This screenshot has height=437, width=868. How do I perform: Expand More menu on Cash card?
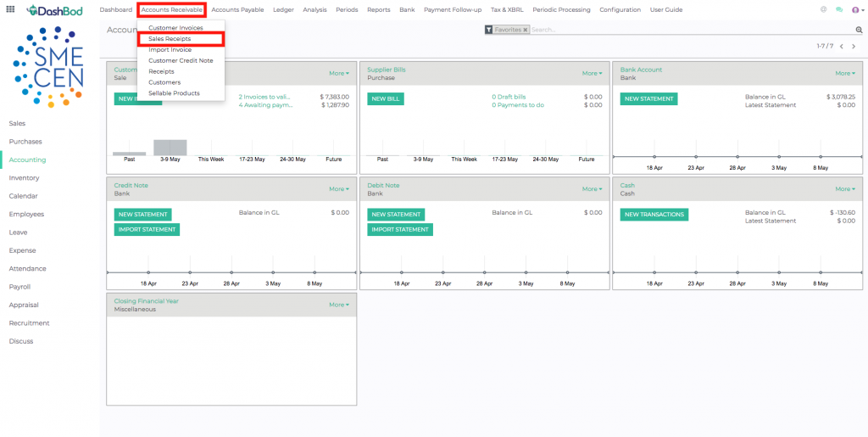[844, 188]
